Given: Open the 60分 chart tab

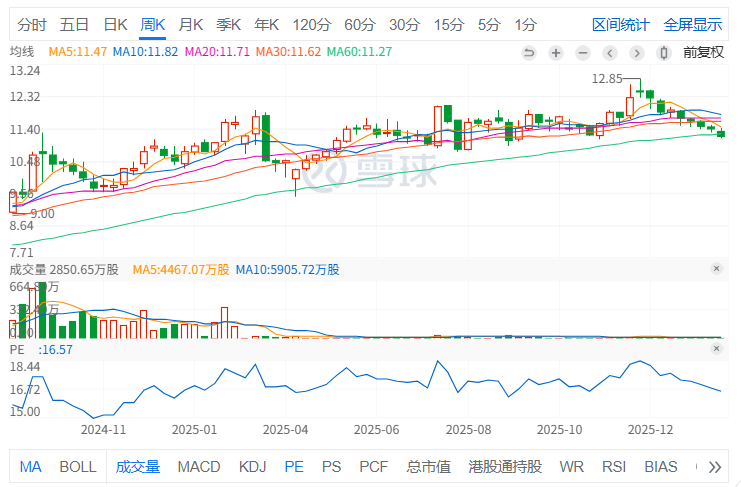Looking at the screenshot, I should 359,24.
